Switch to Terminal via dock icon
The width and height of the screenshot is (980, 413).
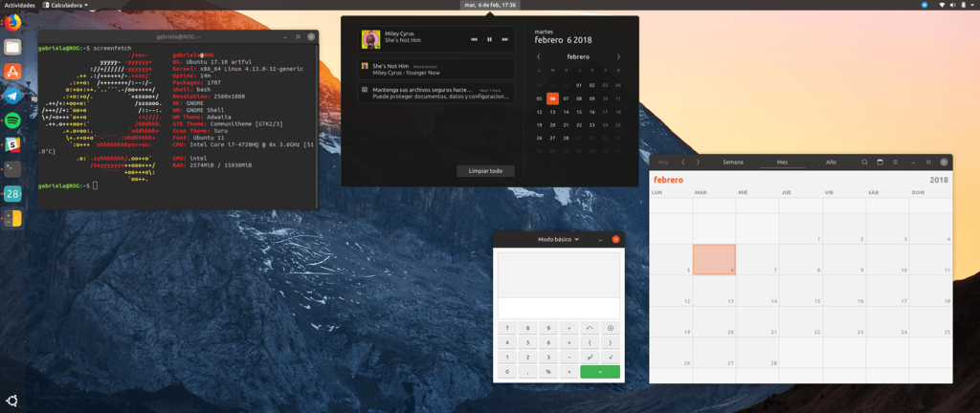(12, 168)
